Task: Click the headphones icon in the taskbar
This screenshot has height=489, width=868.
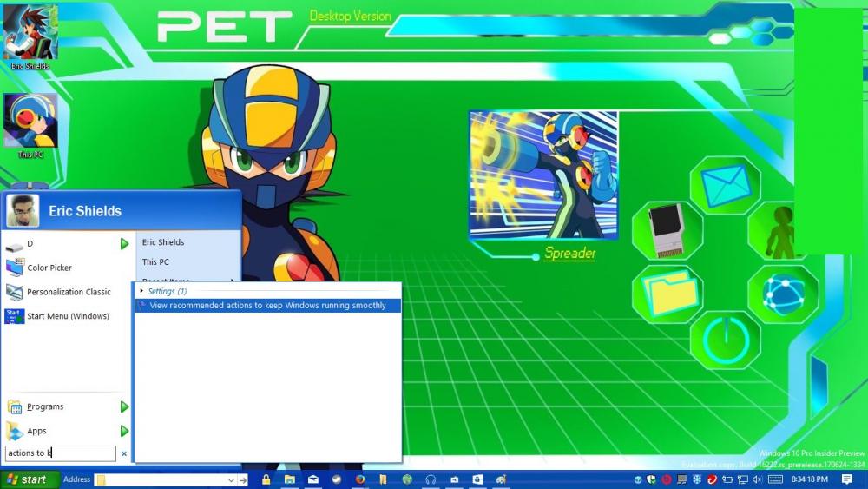Action: (431, 479)
